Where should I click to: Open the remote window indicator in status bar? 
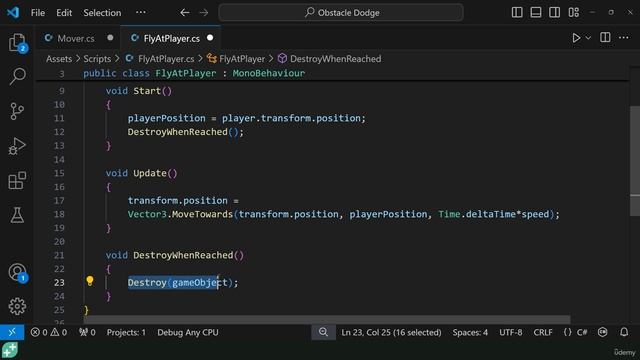(x=12, y=332)
